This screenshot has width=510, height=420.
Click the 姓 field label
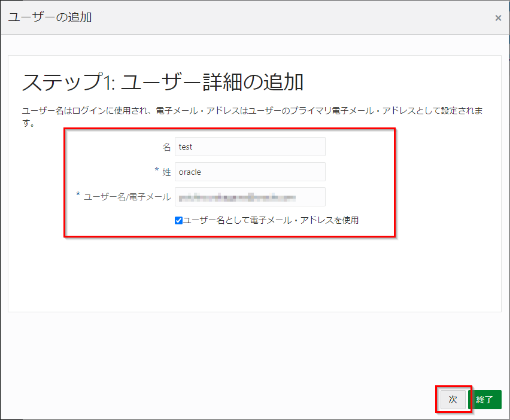(166, 172)
